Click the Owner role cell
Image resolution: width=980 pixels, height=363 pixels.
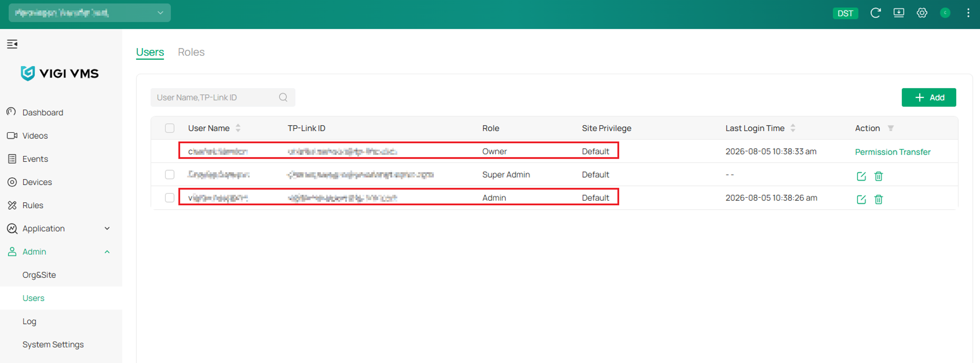(495, 151)
